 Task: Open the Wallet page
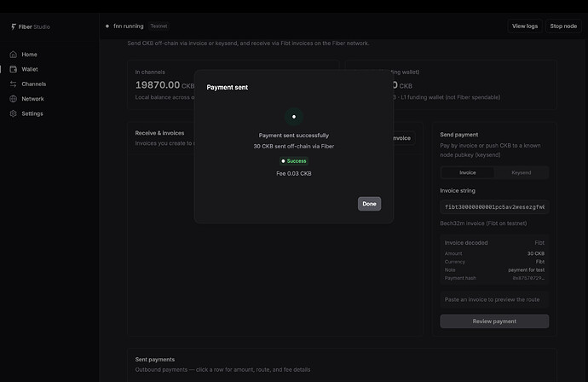click(x=30, y=69)
